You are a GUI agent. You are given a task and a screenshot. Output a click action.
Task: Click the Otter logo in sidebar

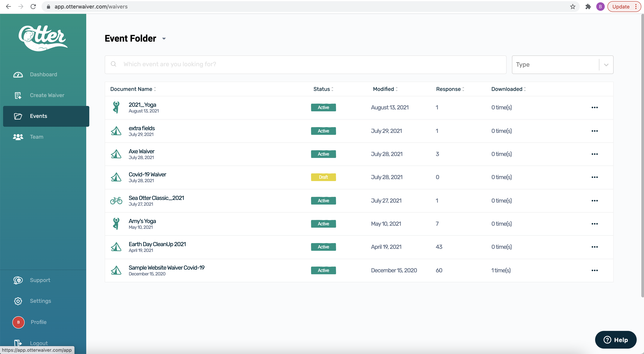coord(43,38)
